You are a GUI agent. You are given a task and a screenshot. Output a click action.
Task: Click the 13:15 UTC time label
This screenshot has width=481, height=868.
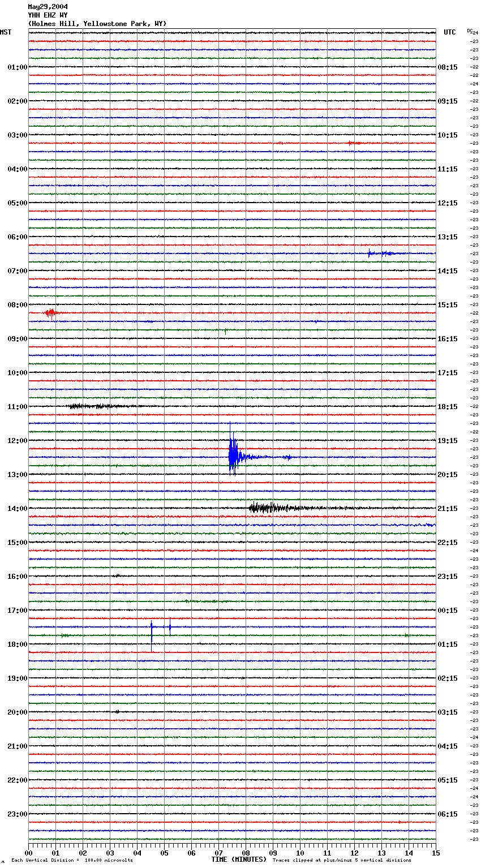pyautogui.click(x=448, y=237)
